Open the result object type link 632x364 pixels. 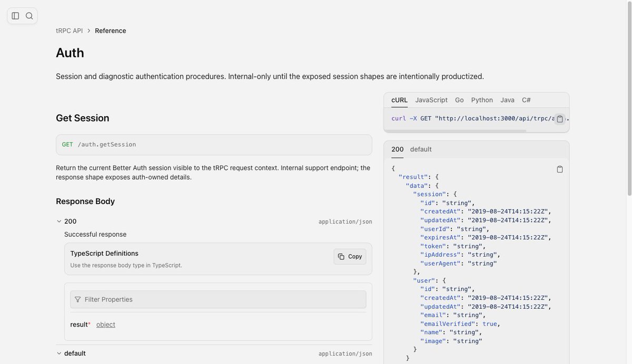coord(106,325)
